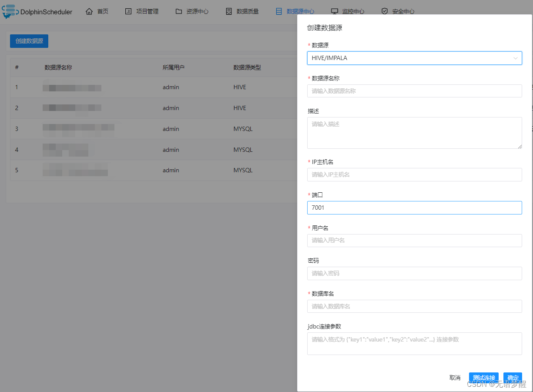Click 取消 to cancel the dialog
The image size is (533, 392).
pyautogui.click(x=455, y=378)
